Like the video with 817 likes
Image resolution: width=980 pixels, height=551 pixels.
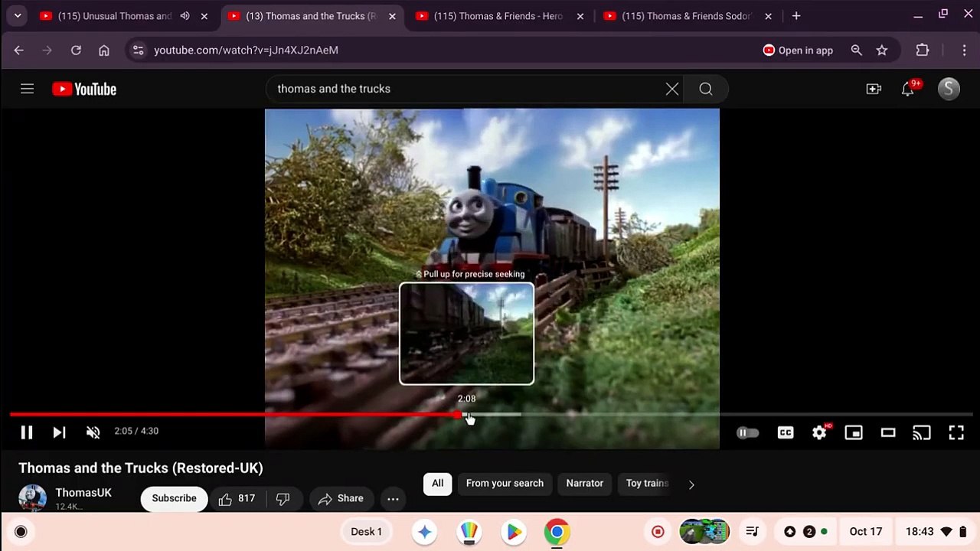click(237, 499)
